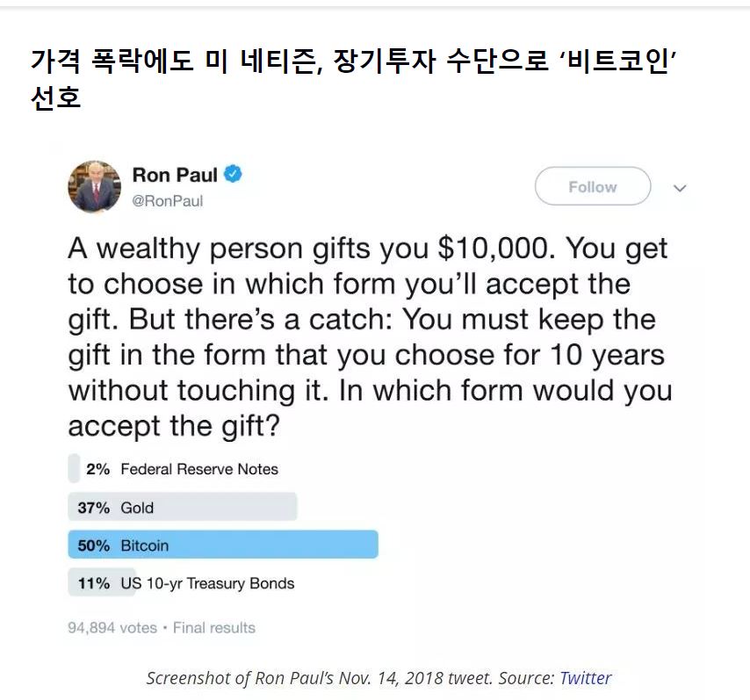The height and width of the screenshot is (700, 750).
Task: Expand the tweet options chevron
Action: pyautogui.click(x=680, y=188)
